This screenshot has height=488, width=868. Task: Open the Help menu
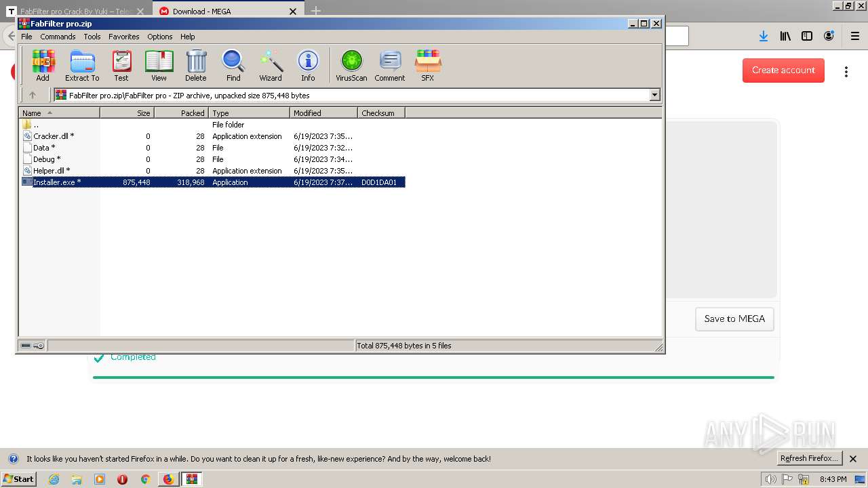(188, 37)
